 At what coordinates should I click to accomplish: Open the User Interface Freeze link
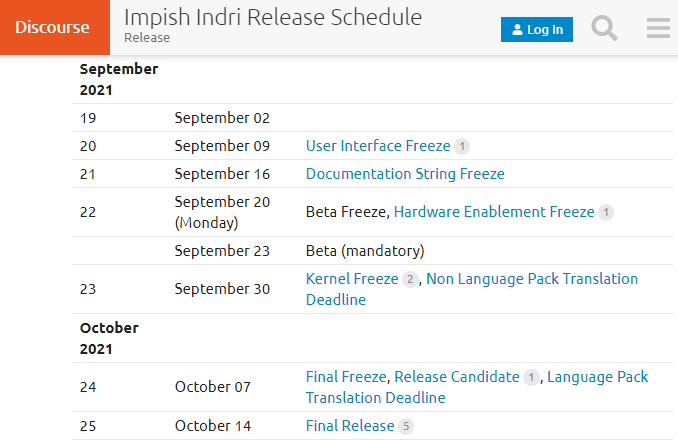[378, 146]
